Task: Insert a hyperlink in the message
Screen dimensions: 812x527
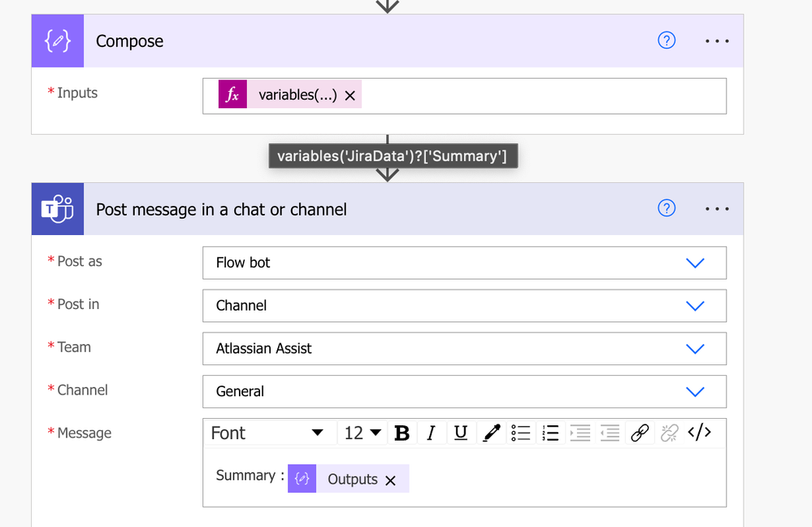Action: [x=640, y=433]
